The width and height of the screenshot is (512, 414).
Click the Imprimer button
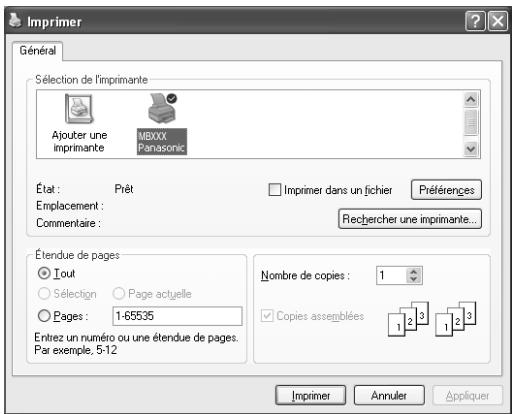click(x=311, y=395)
